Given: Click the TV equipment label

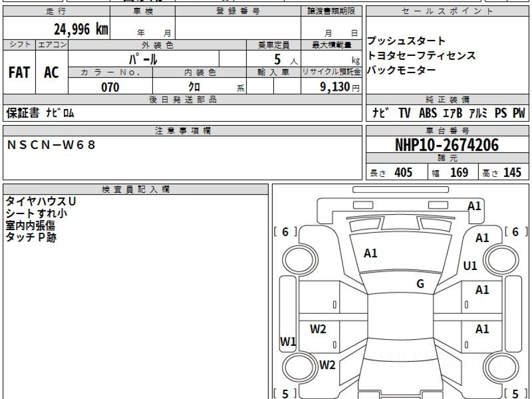Looking at the screenshot, I should 404,113.
